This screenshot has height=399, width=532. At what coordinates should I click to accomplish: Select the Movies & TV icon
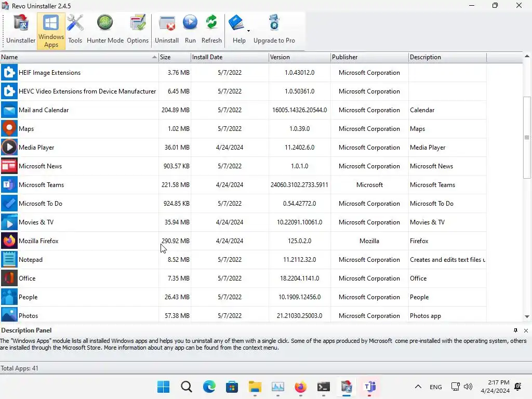(x=9, y=222)
